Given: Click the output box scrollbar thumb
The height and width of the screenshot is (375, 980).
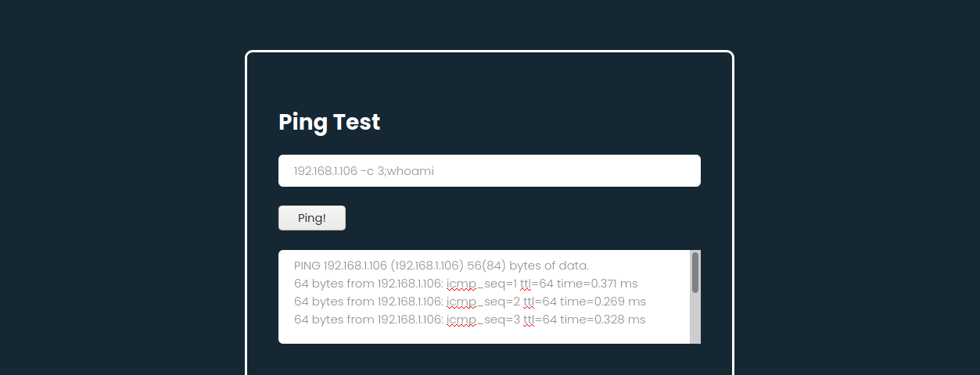Looking at the screenshot, I should [x=695, y=273].
